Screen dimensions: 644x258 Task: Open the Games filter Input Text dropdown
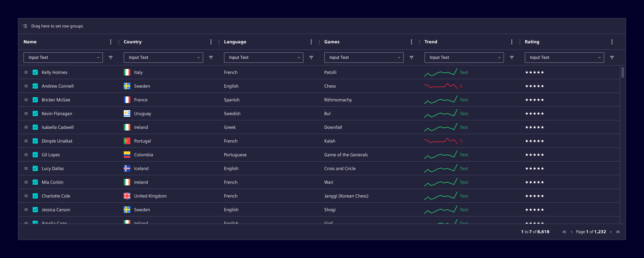tap(364, 58)
